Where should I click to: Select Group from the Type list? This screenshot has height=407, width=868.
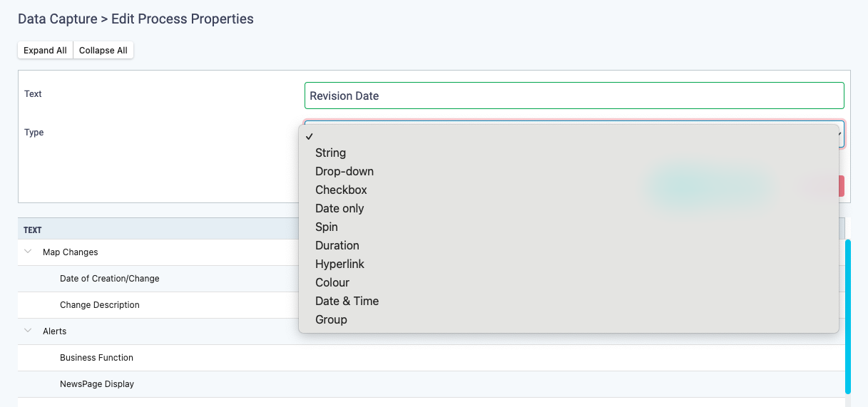click(568, 319)
